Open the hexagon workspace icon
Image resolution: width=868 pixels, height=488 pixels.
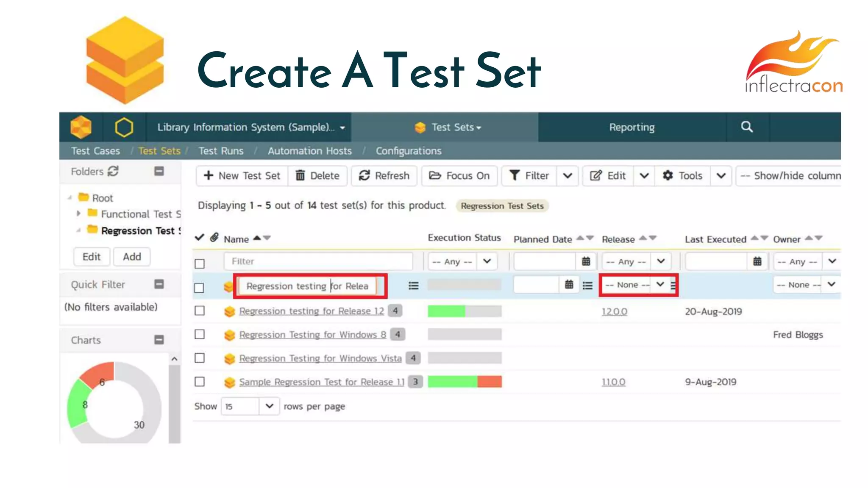(124, 127)
